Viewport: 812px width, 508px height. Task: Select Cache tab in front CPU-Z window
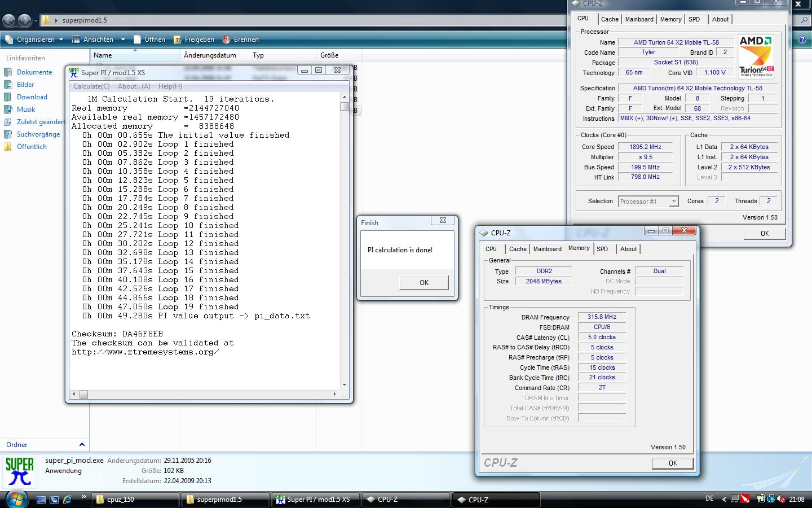click(518, 249)
